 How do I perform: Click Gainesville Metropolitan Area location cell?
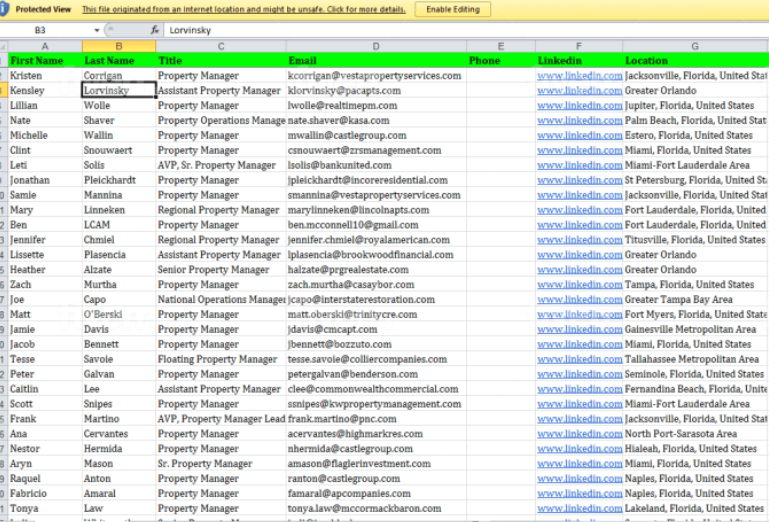695,329
